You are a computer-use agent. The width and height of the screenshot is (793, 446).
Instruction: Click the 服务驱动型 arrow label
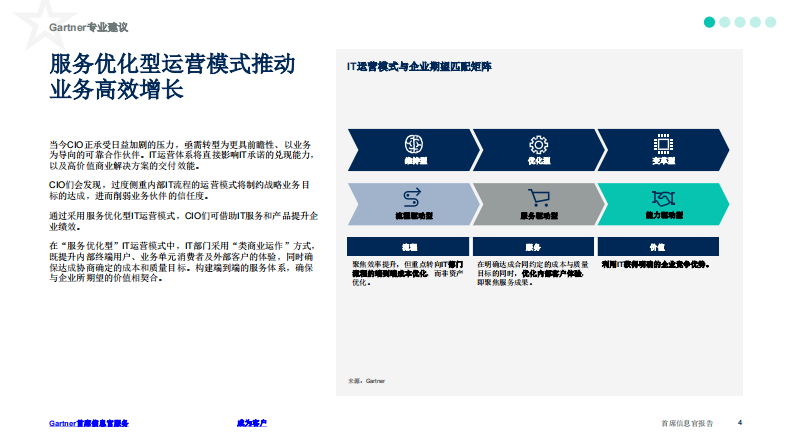point(539,216)
